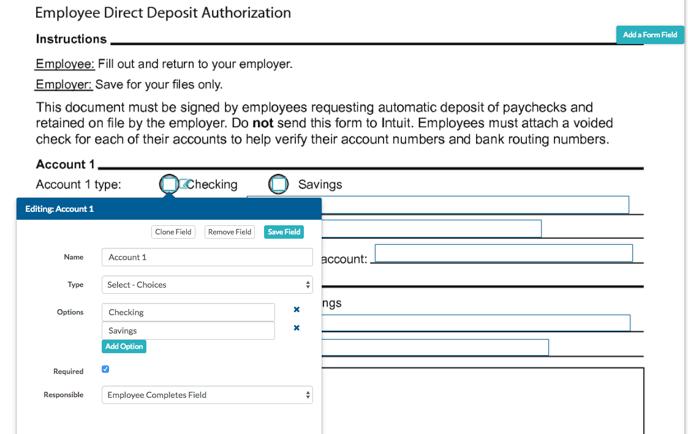
Task: Remove the Savings option with its X icon
Action: tap(297, 328)
